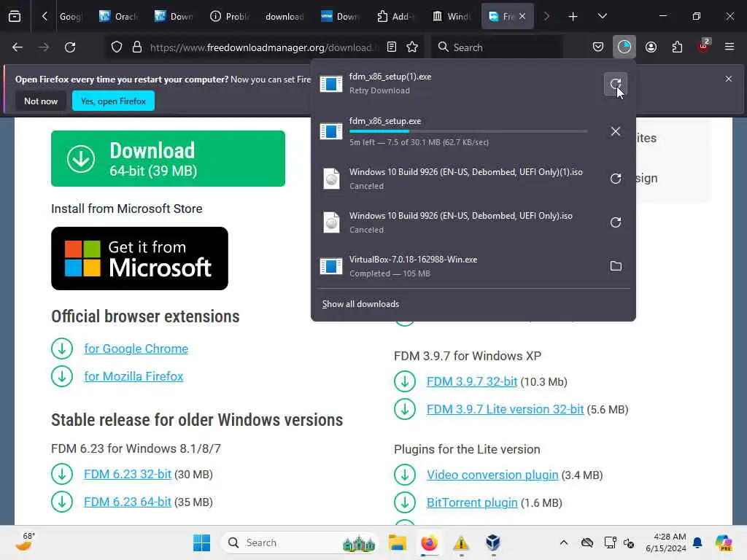Click download arrow icon beside Google Chrome
This screenshot has width=747, height=560.
62,349
